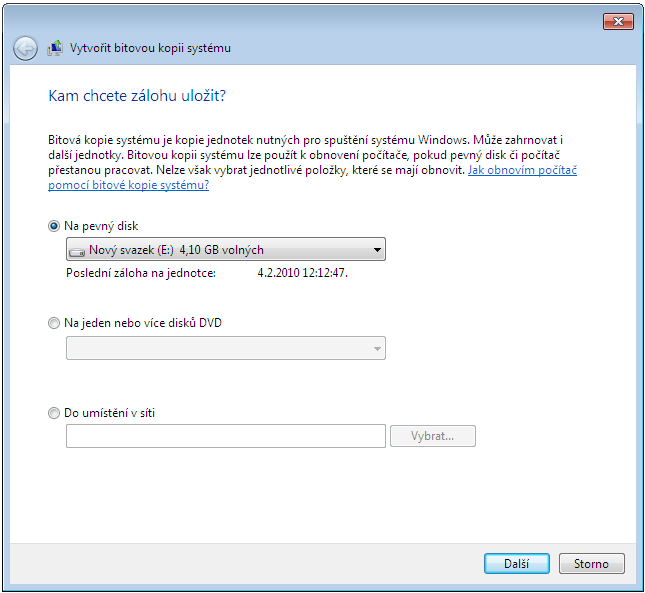Image resolution: width=645 pixels, height=593 pixels.
Task: Click the back arrow button
Action: [25, 48]
